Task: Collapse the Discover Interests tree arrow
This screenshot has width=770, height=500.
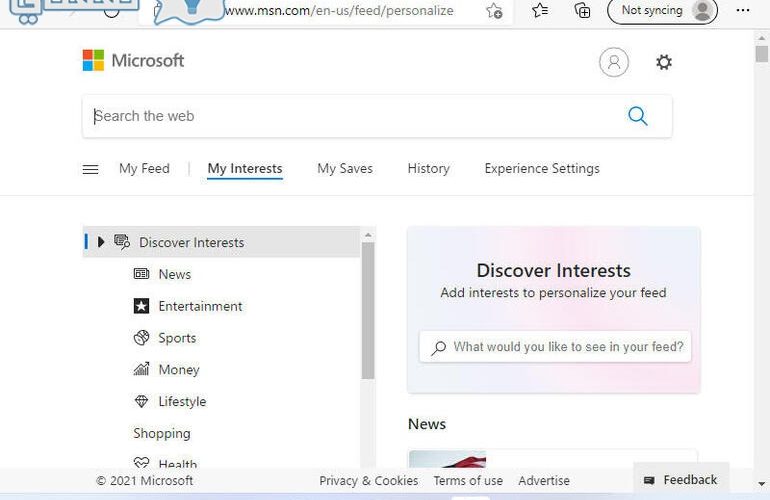Action: click(x=101, y=242)
